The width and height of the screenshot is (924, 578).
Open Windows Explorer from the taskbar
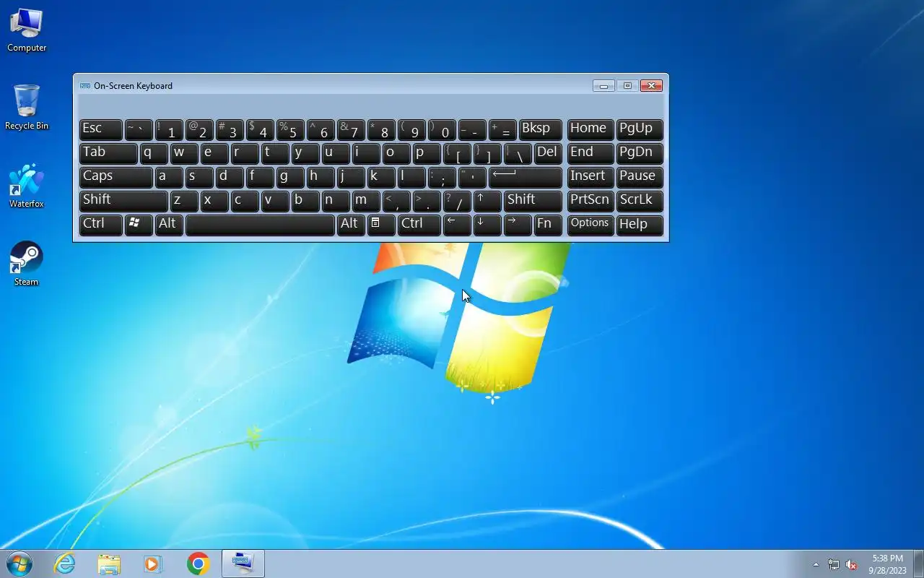[x=109, y=564]
